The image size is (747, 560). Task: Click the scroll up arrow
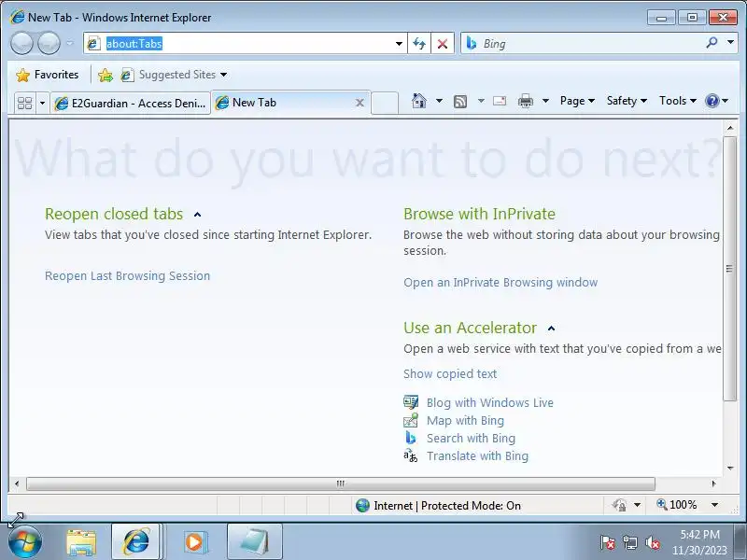tap(730, 128)
